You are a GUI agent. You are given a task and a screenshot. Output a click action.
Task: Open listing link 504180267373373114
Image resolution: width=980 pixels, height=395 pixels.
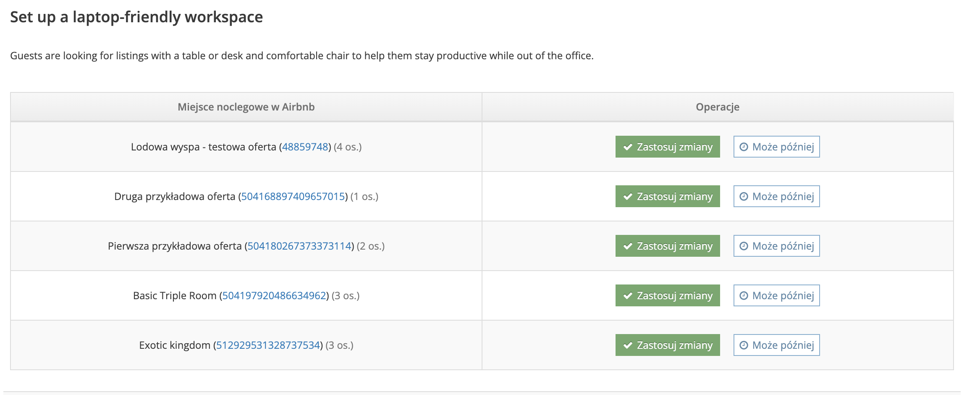[299, 246]
